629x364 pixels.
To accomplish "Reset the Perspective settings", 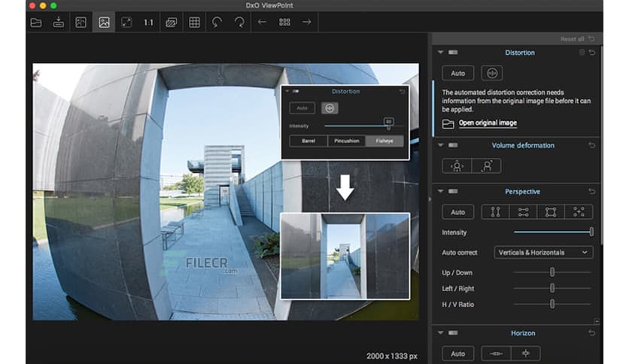I will 592,191.
